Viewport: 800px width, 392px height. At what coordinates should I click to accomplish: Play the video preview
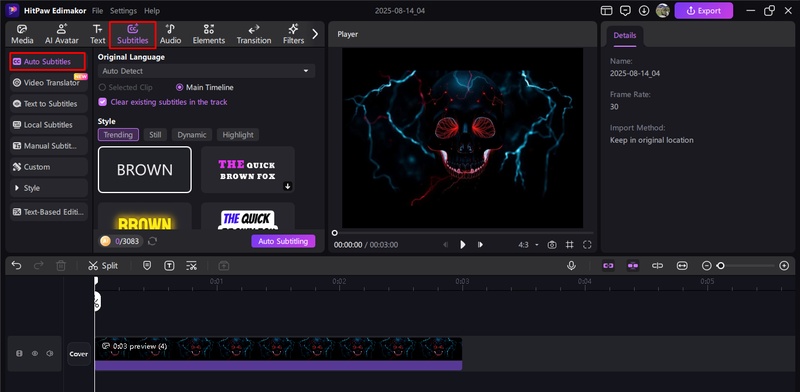click(x=463, y=244)
